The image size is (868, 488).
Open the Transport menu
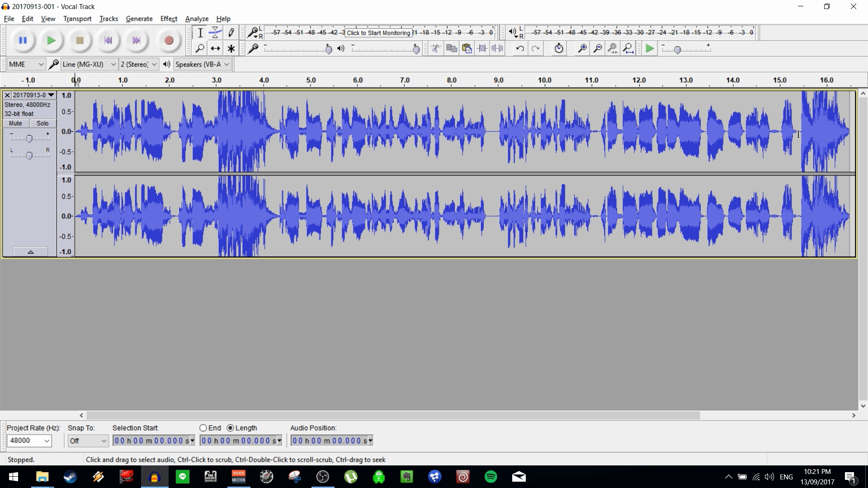77,19
